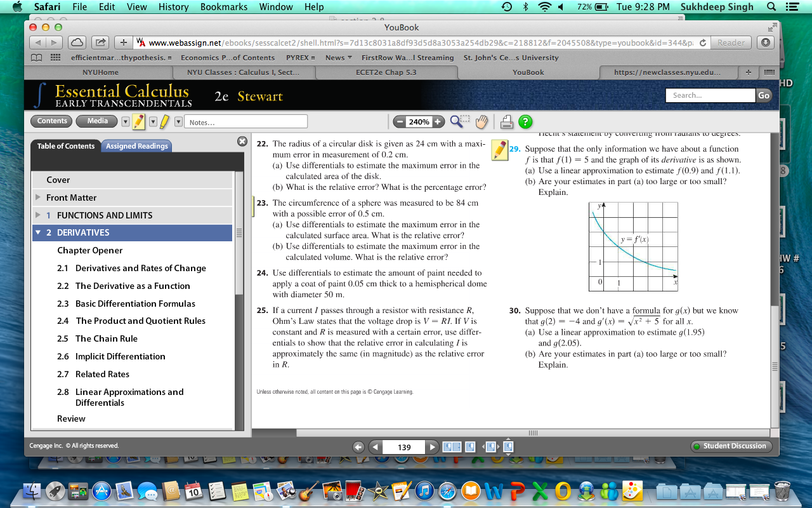Close the Table of Contents panel

click(x=242, y=141)
